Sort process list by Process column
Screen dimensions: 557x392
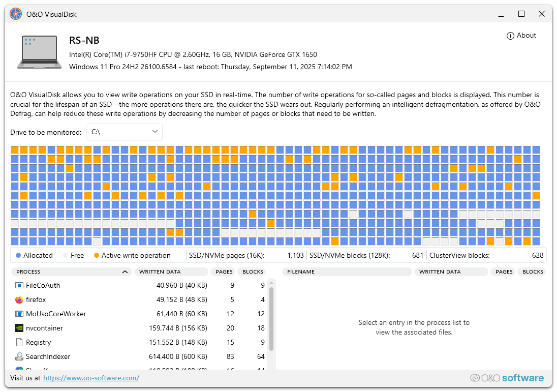71,272
